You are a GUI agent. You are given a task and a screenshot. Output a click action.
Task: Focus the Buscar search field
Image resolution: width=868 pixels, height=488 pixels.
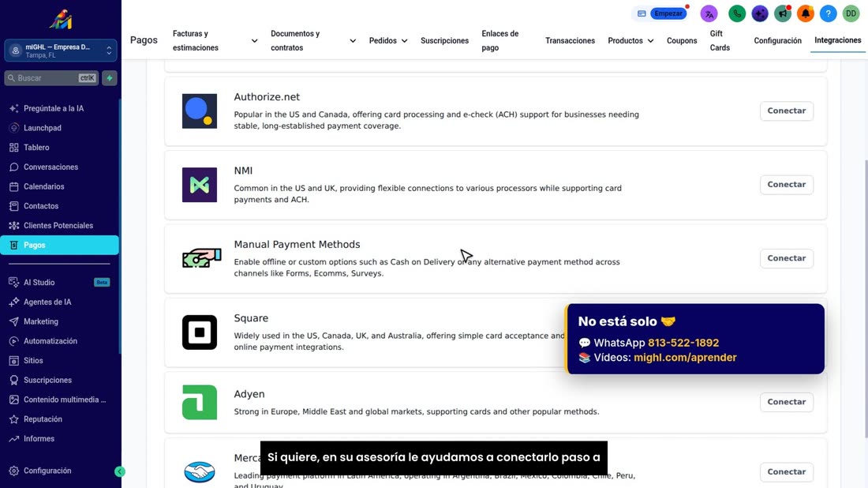click(51, 78)
